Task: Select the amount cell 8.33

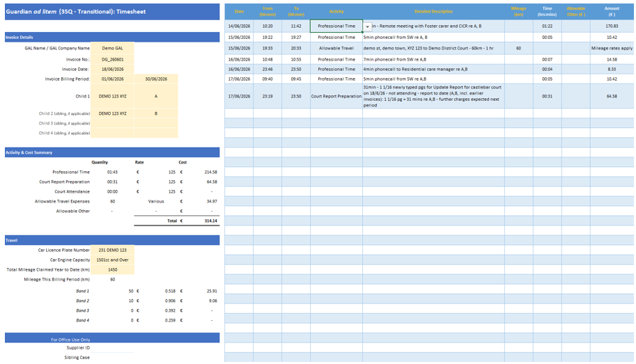Action: pos(612,70)
